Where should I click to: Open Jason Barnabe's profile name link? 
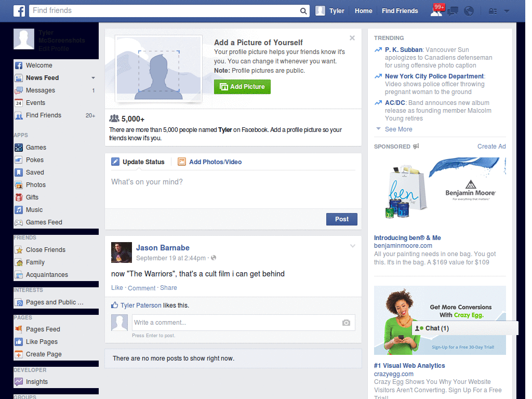click(163, 248)
